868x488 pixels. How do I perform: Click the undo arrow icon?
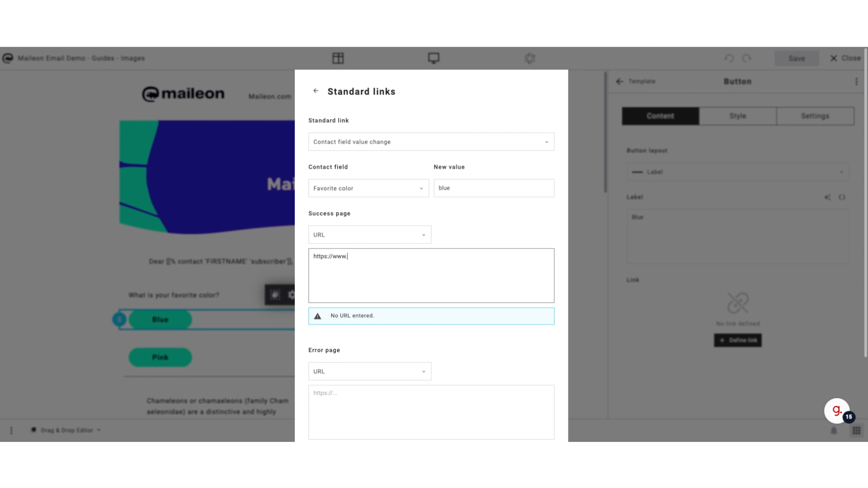click(x=729, y=58)
